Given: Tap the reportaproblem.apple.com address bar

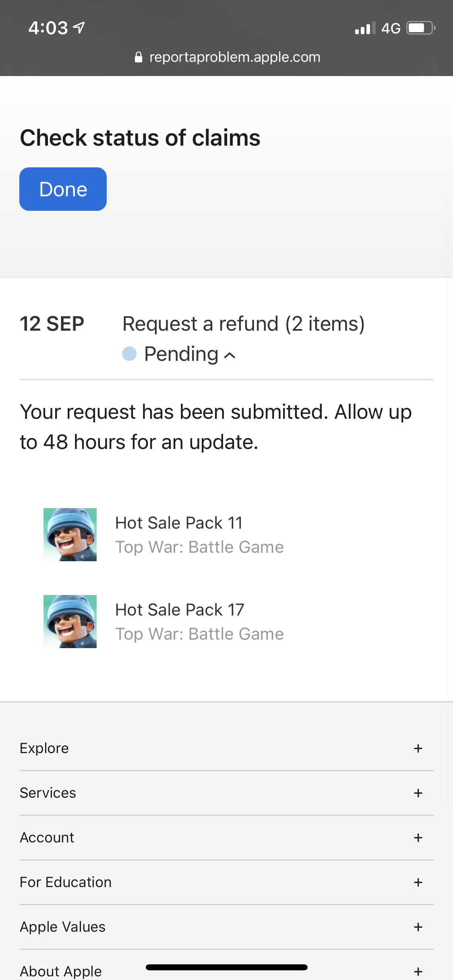Looking at the screenshot, I should click(x=234, y=57).
